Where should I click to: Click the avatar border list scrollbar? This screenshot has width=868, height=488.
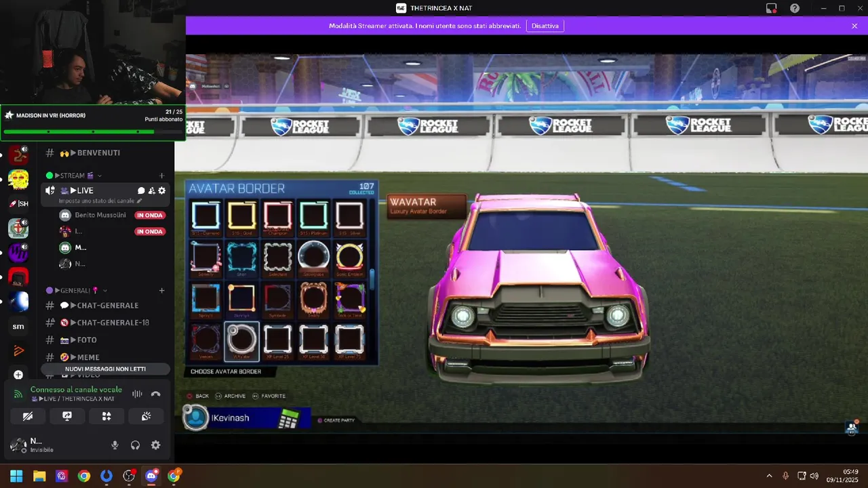(x=372, y=279)
